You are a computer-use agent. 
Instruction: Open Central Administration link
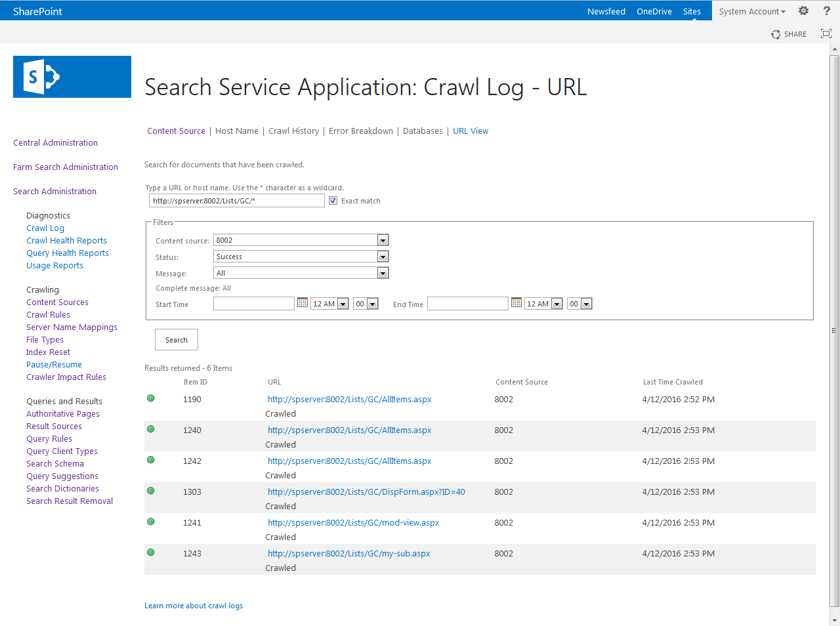coord(55,142)
